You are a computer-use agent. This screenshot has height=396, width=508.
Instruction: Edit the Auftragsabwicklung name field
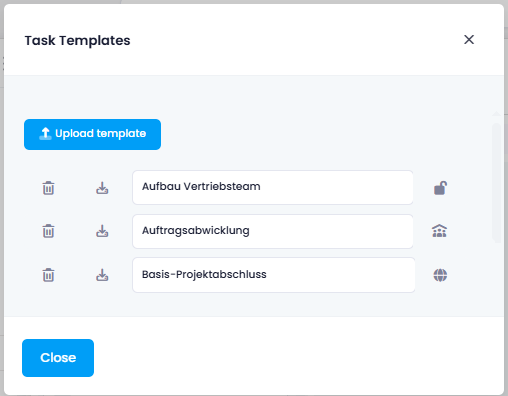(273, 231)
